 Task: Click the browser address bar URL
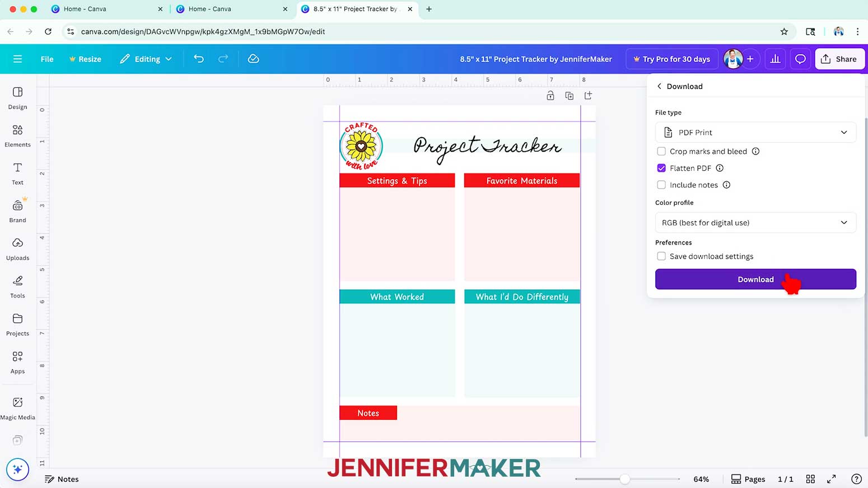pos(203,32)
